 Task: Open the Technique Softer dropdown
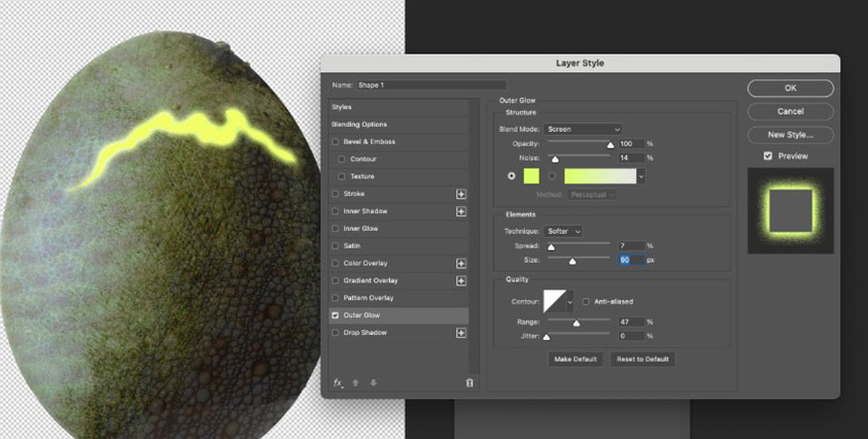pyautogui.click(x=563, y=231)
